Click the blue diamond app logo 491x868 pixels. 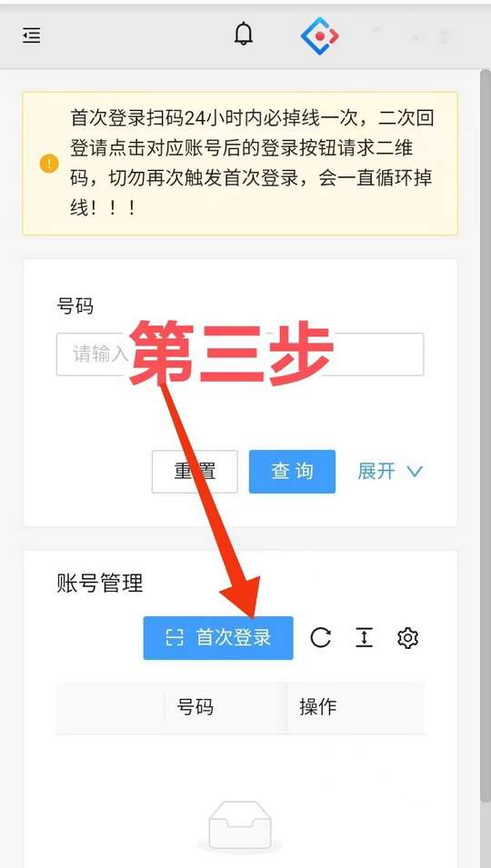pyautogui.click(x=319, y=36)
